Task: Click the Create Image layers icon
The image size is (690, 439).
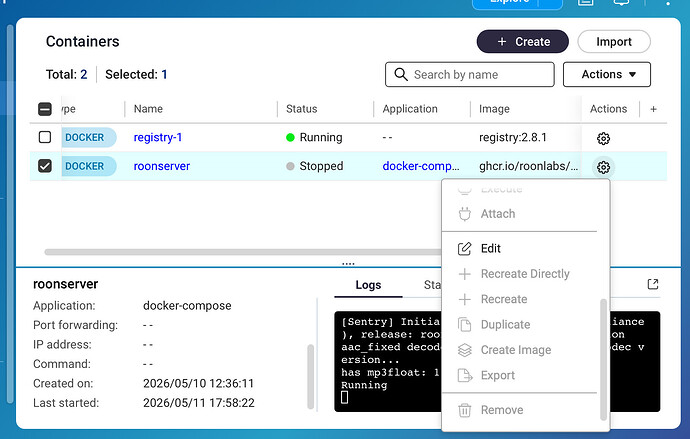Action: (x=464, y=350)
